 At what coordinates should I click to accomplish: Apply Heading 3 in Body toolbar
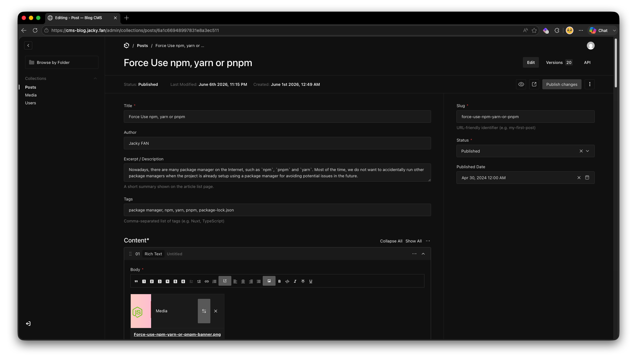160,281
